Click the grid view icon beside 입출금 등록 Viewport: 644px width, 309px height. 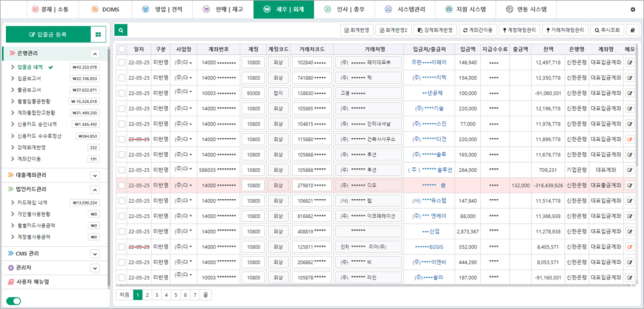98,34
